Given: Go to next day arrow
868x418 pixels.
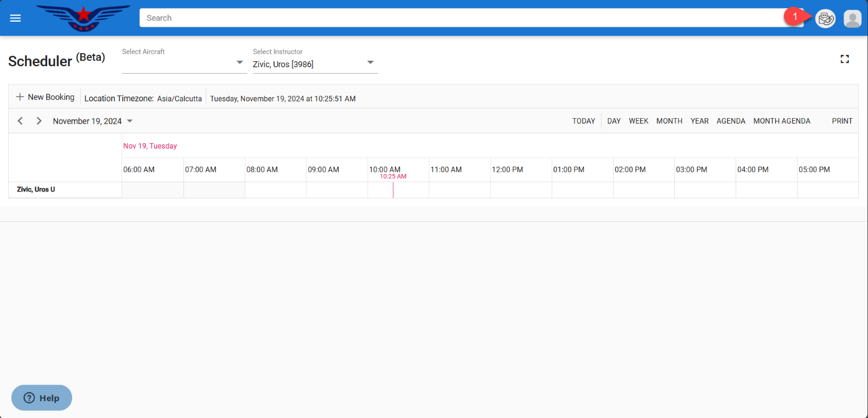Looking at the screenshot, I should 39,121.
